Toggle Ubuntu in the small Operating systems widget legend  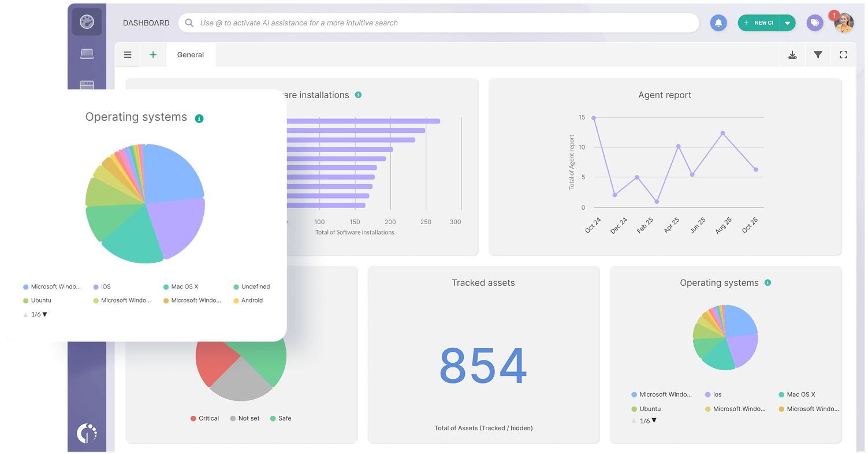[646, 409]
